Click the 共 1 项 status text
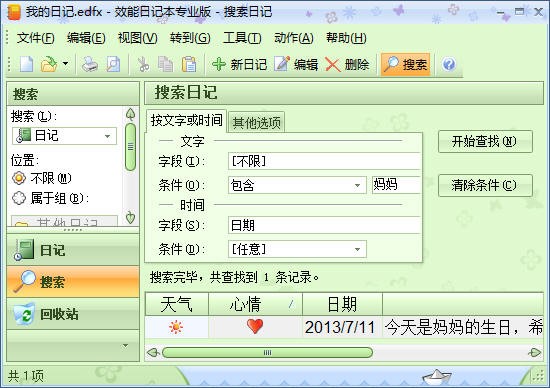The height and width of the screenshot is (388, 550). coord(26,376)
